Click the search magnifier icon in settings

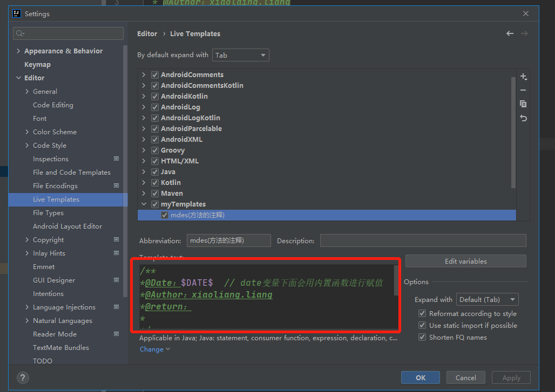tap(20, 33)
